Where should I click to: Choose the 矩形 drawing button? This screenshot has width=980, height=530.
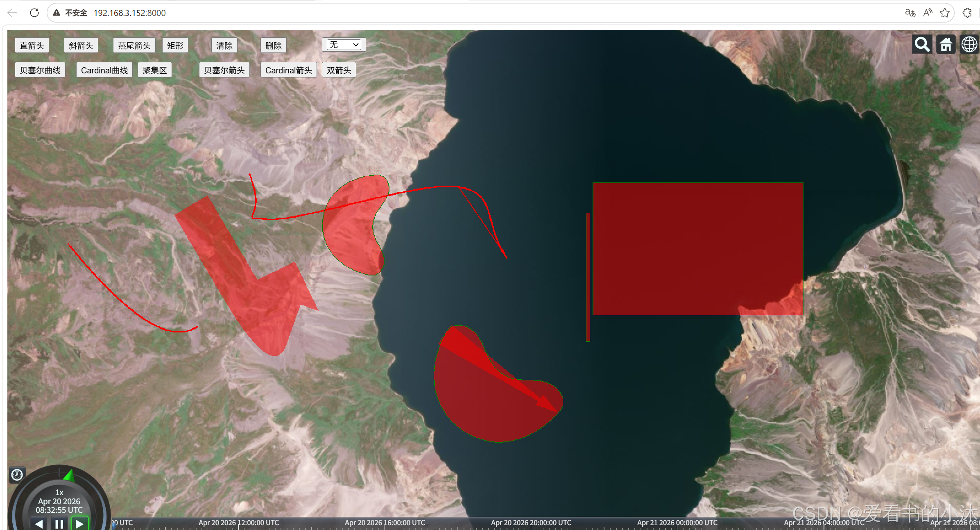coord(175,45)
